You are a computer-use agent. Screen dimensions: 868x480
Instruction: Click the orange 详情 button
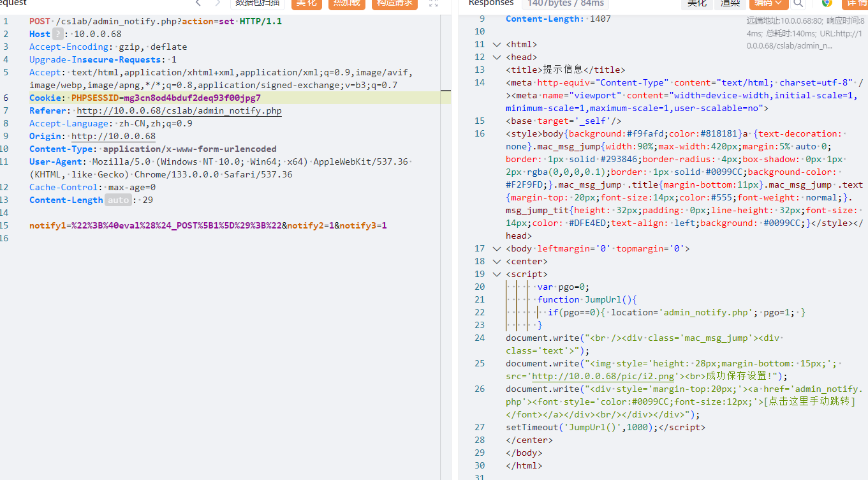[855, 3]
